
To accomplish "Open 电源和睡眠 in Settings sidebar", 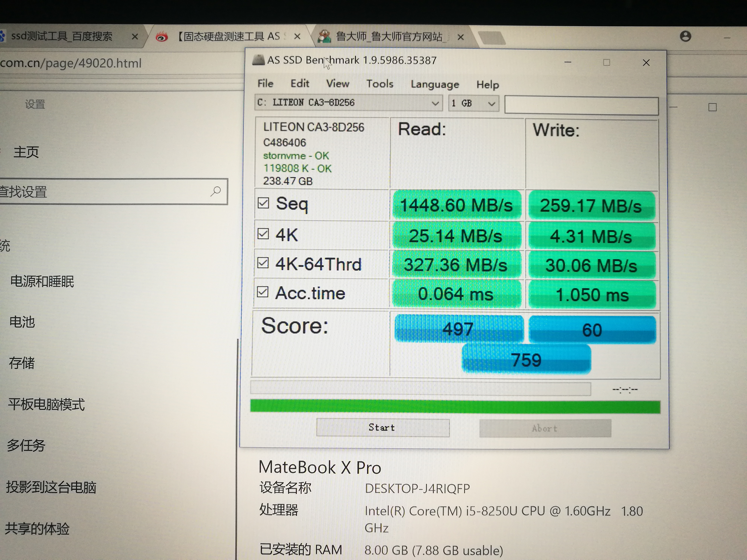I will click(x=42, y=281).
